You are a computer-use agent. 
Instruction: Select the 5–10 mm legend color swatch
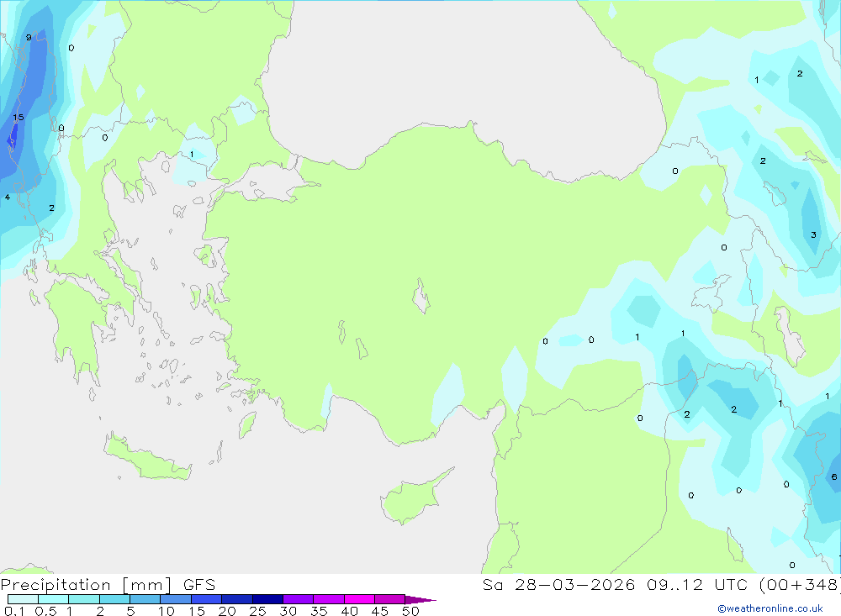145,599
